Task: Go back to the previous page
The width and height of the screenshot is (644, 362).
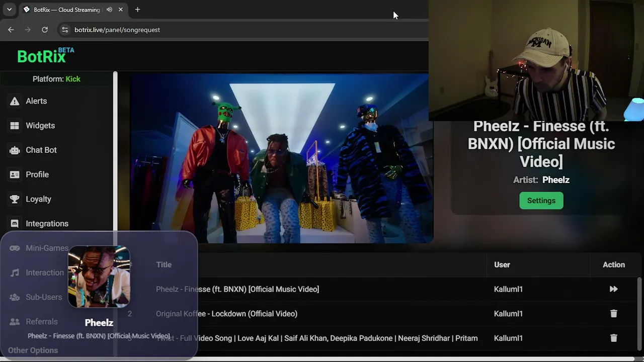Action: coord(11,30)
